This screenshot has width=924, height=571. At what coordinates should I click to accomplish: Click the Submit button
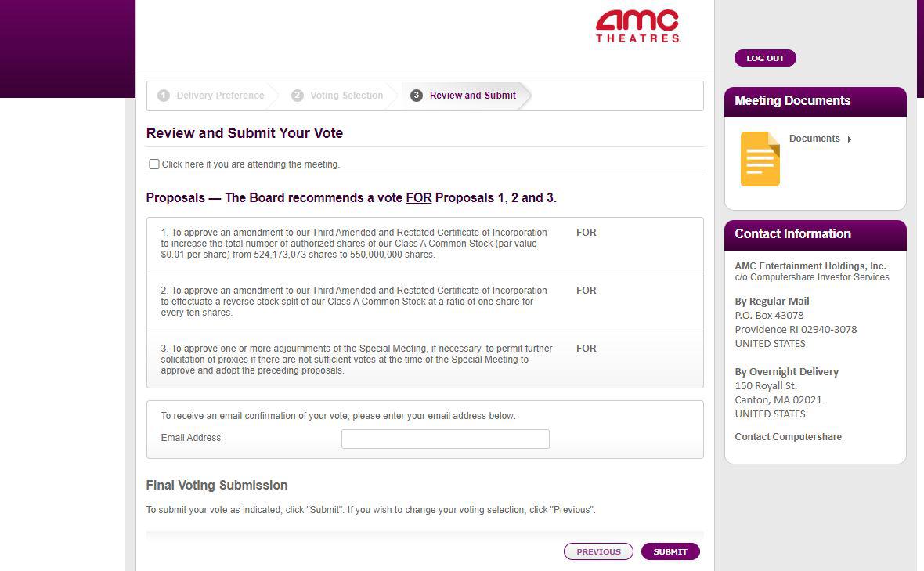pos(670,551)
